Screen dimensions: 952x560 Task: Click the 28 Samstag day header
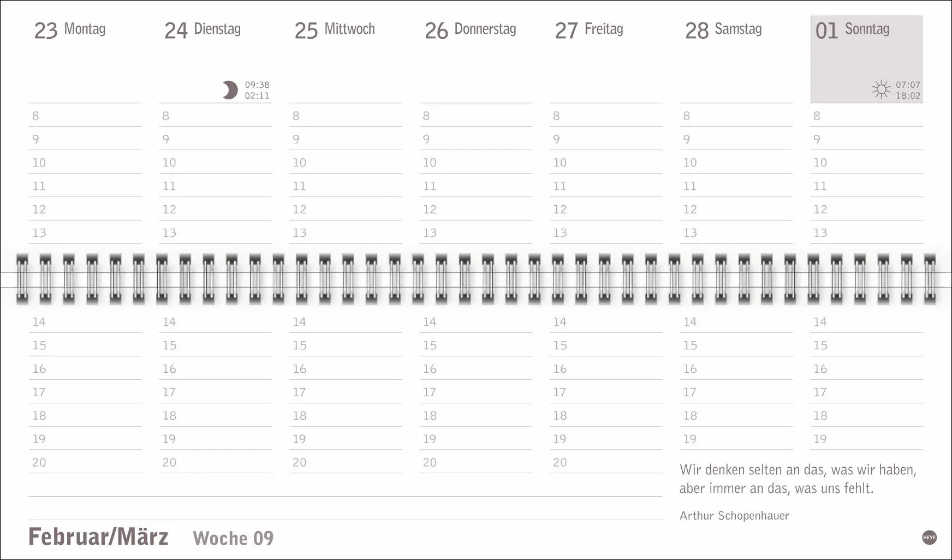[723, 30]
